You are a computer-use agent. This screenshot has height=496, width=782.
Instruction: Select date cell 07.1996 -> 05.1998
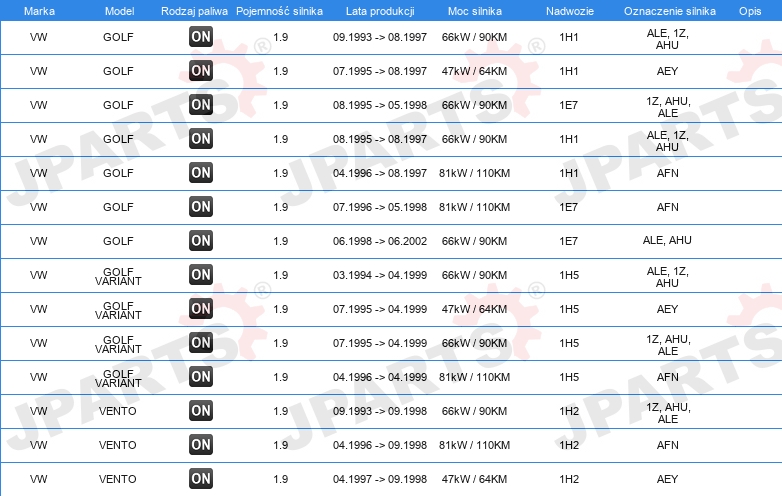380,207
